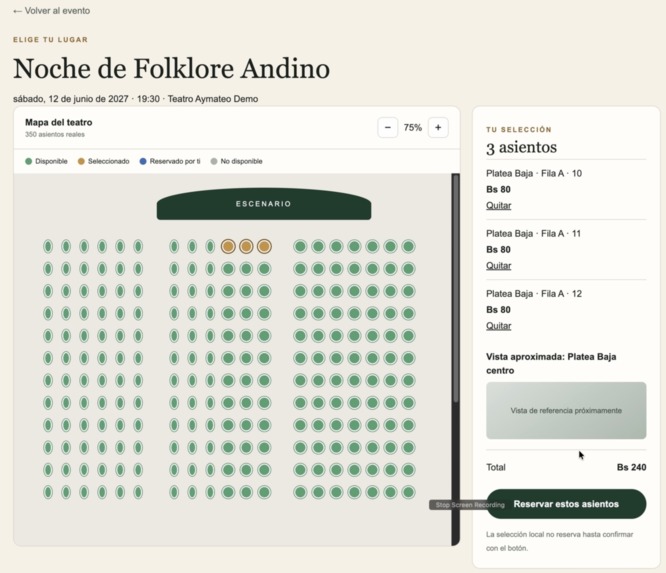The height and width of the screenshot is (573, 666).
Task: Click the 350 asientos reales subtitle
Action: (55, 134)
